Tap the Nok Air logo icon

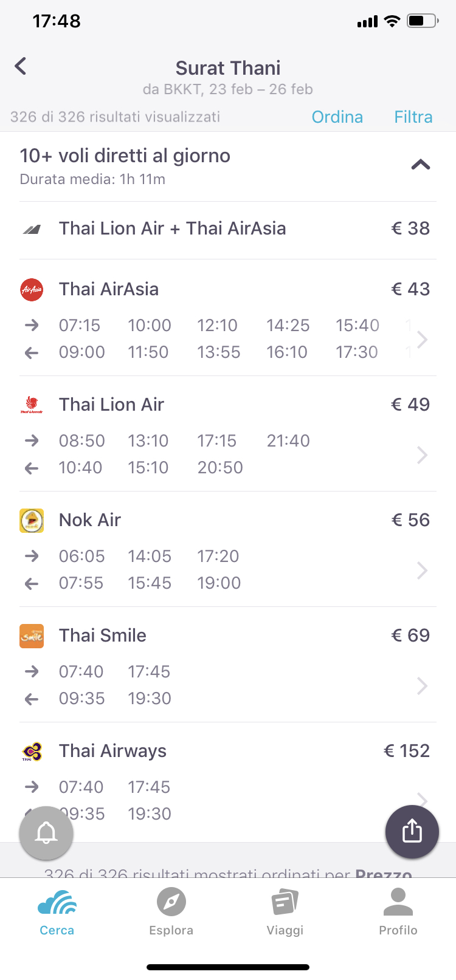(32, 521)
